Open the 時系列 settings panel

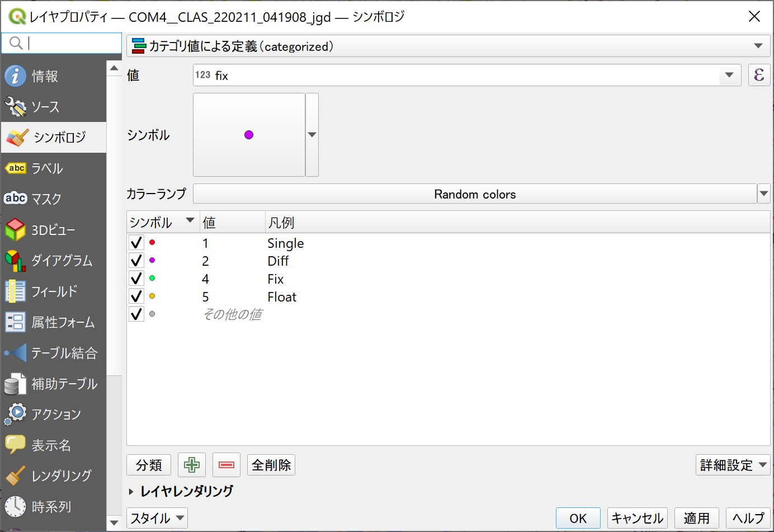point(53,506)
